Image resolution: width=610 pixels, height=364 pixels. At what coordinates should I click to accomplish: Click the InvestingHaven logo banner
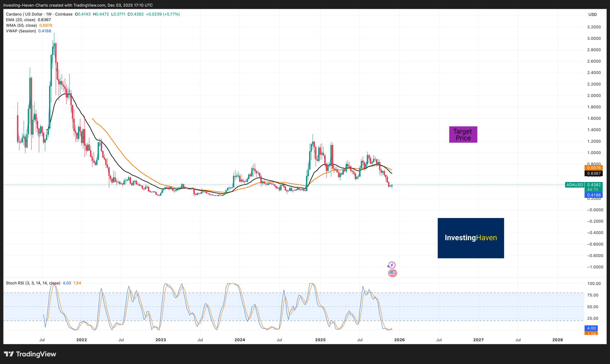470,238
